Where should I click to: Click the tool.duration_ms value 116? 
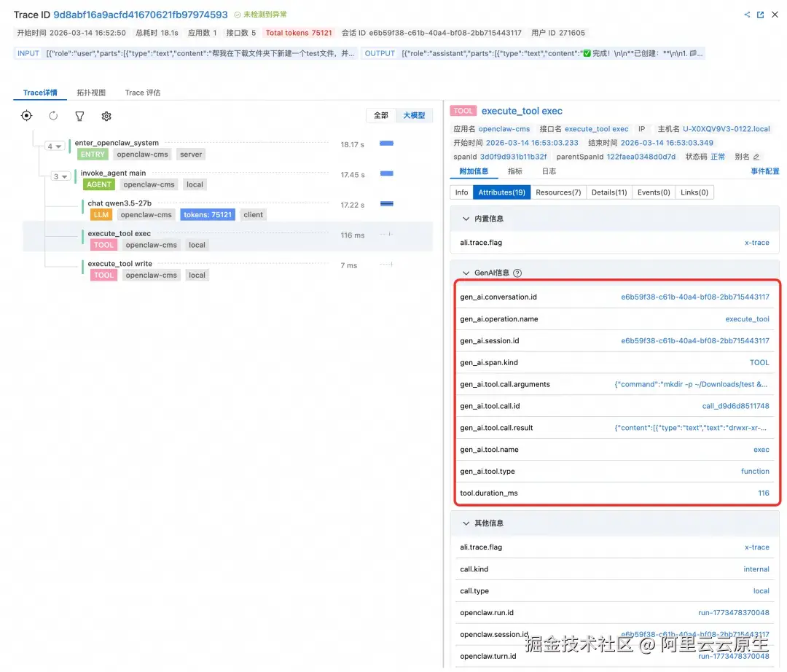[x=764, y=494]
